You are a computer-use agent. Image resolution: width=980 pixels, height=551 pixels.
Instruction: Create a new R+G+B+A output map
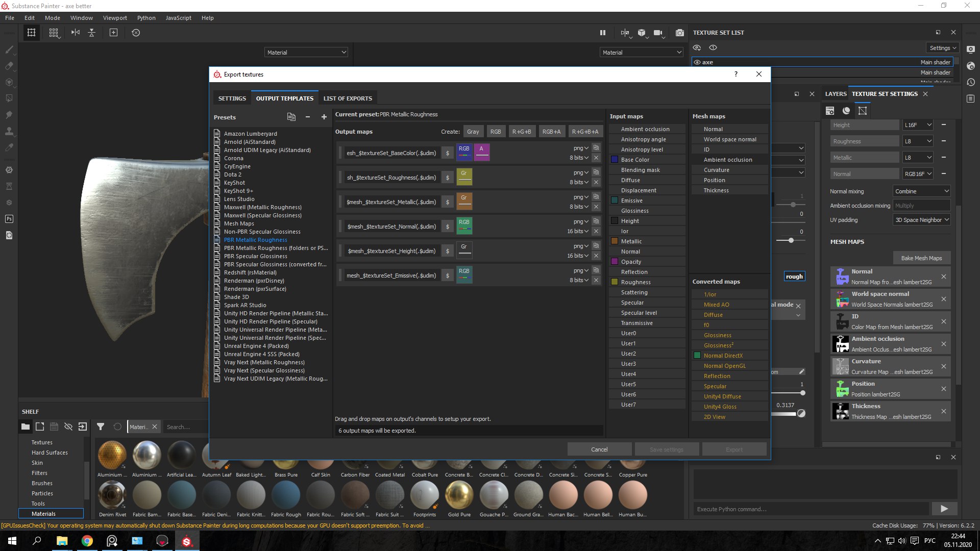pyautogui.click(x=585, y=132)
